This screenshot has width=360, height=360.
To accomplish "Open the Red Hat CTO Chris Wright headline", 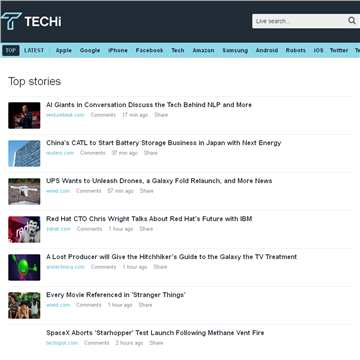I will (149, 219).
